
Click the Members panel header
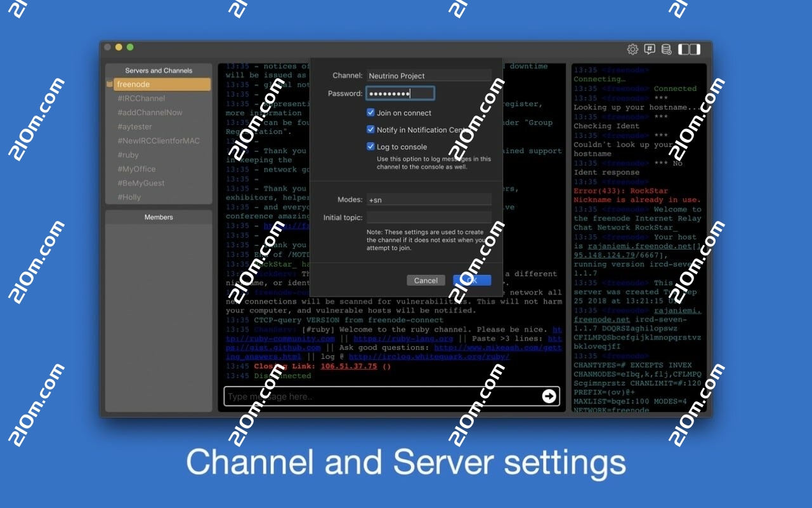pos(159,217)
